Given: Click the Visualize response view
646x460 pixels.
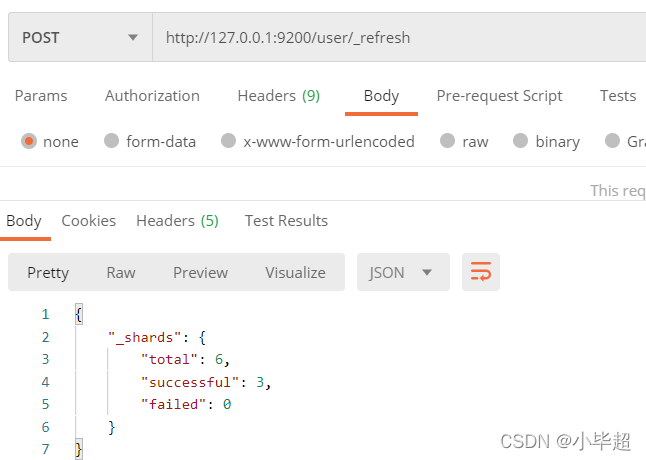Looking at the screenshot, I should pyautogui.click(x=295, y=273).
